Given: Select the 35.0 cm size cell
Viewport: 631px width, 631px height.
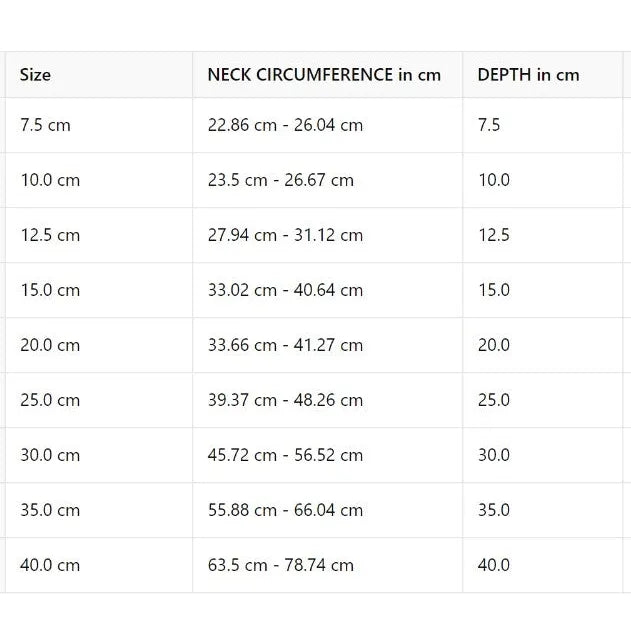Looking at the screenshot, I should click(50, 511).
